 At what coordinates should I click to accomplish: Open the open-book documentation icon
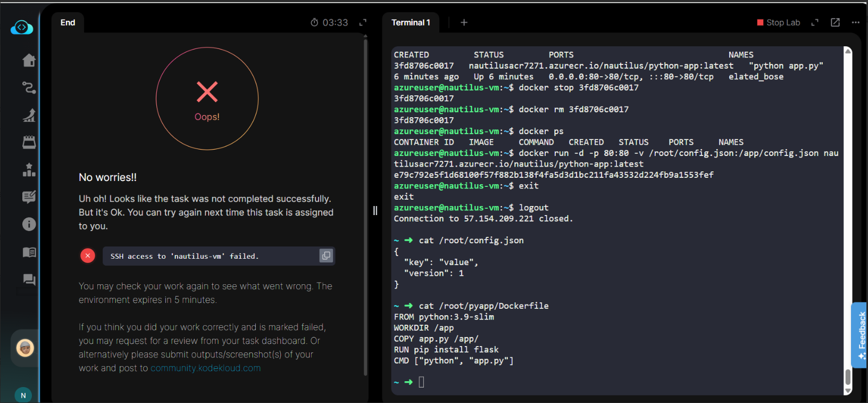click(x=29, y=252)
